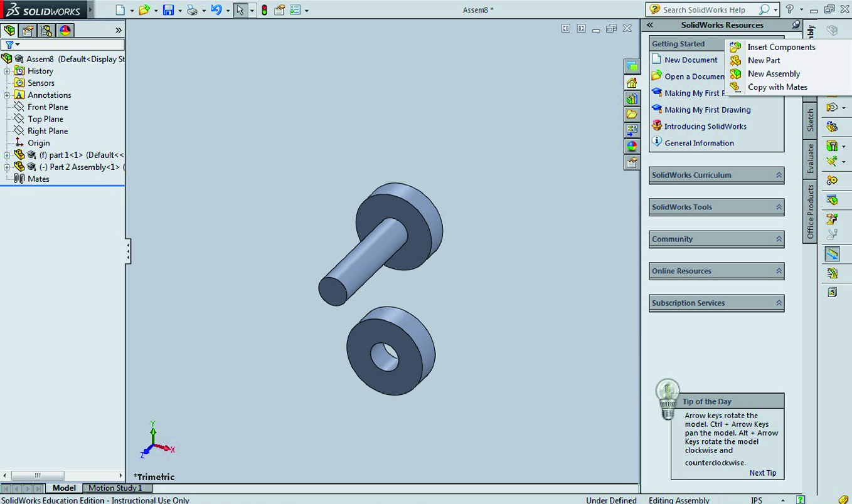This screenshot has height=504, width=852.
Task: Click the New Motion Study gears icon
Action: pos(832,181)
